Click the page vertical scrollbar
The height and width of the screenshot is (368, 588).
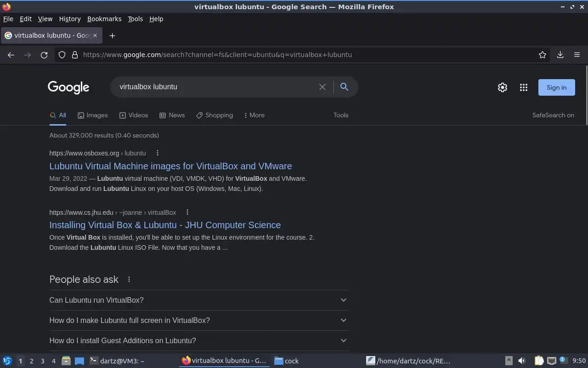(586, 95)
